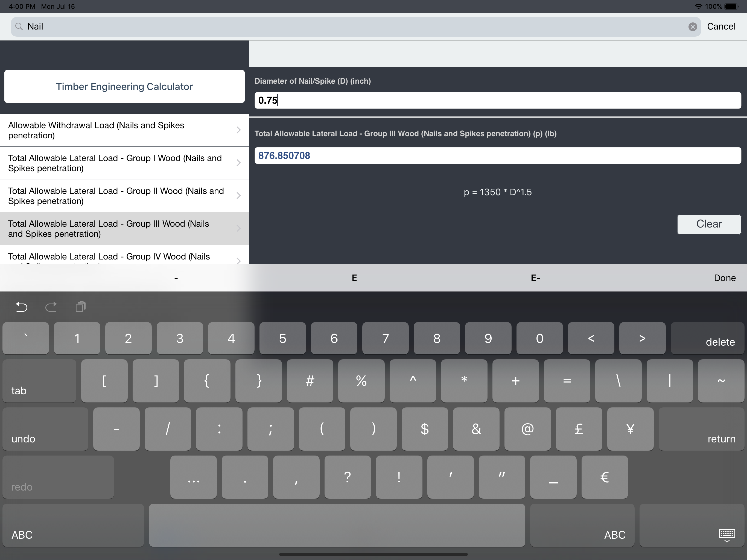The image size is (747, 560).
Task: Tap the keyboard undo arrow icon
Action: point(22,307)
